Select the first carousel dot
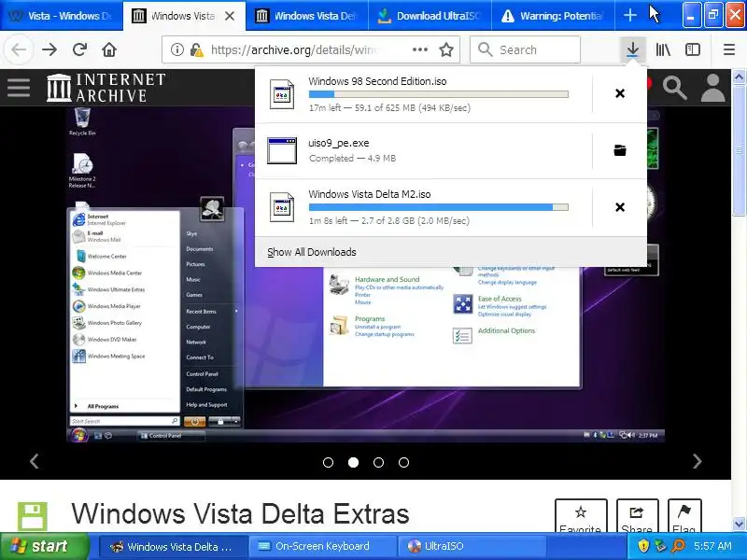The height and width of the screenshot is (560, 747). (x=329, y=462)
